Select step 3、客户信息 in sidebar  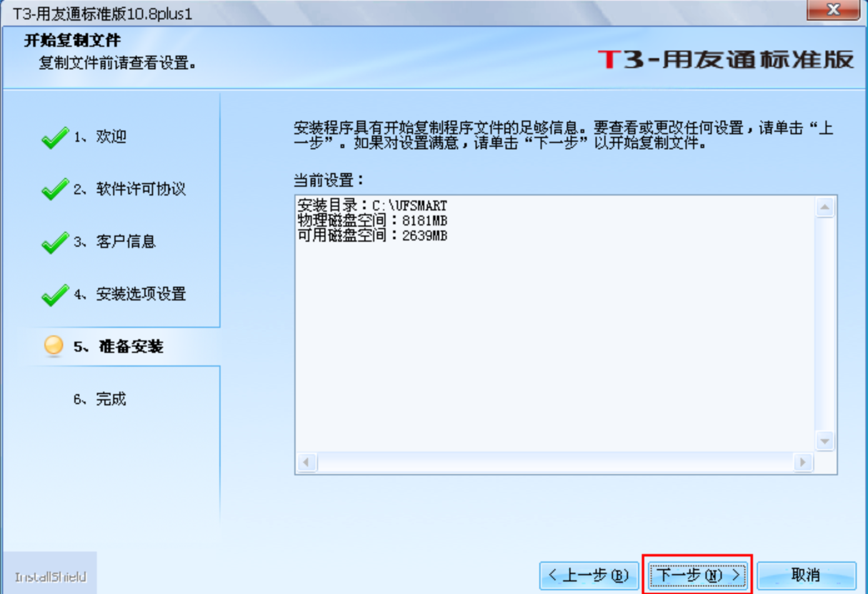pyautogui.click(x=114, y=241)
